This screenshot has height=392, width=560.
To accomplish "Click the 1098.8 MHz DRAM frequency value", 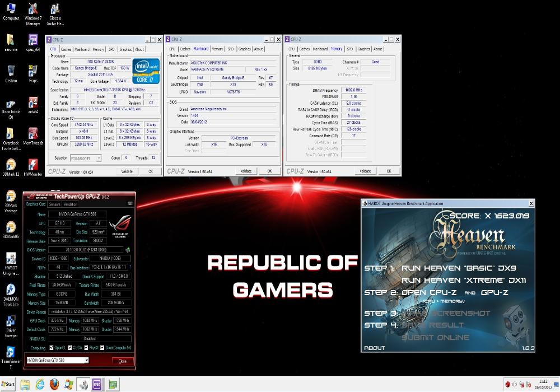I will (353, 90).
